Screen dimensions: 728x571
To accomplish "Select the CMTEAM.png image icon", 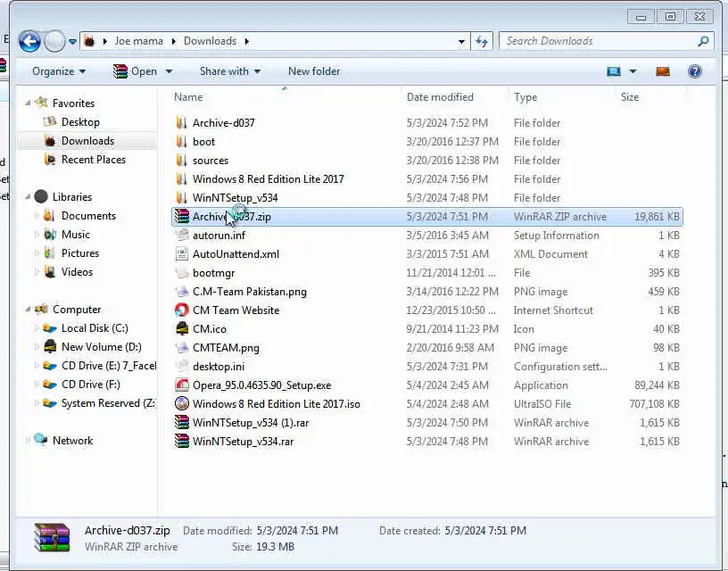I will 181,348.
